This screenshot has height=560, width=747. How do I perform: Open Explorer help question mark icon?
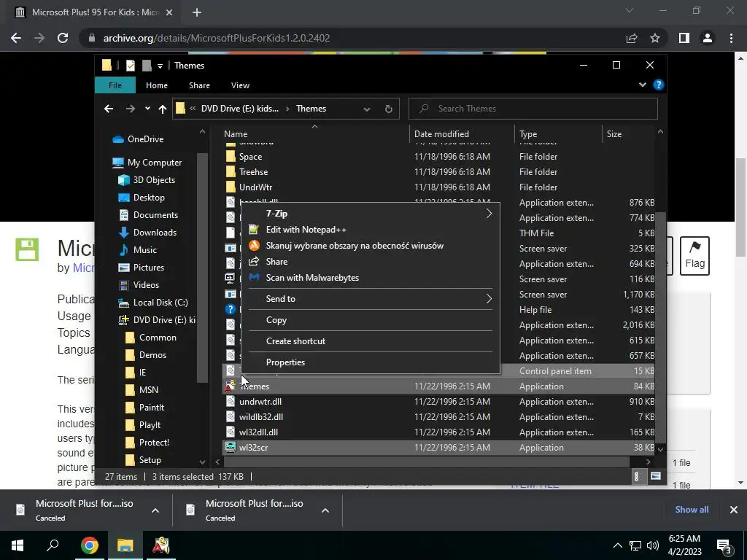click(659, 85)
